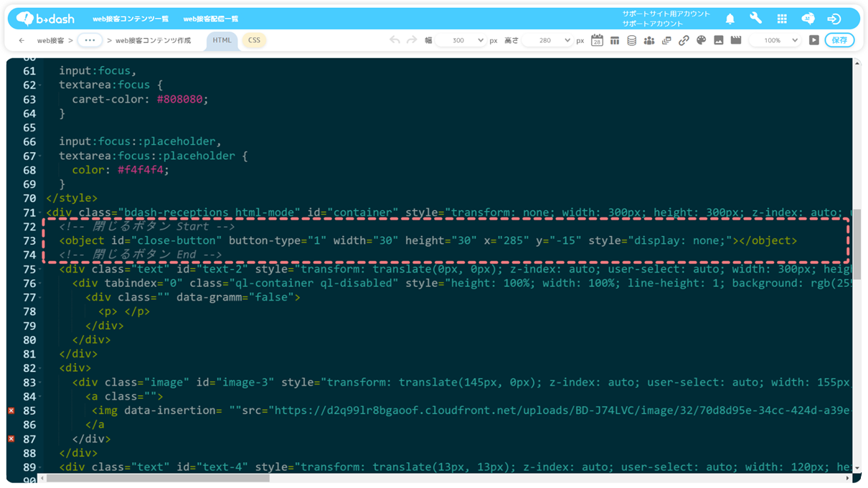Undo the last edit
868x488 pixels.
coord(395,40)
